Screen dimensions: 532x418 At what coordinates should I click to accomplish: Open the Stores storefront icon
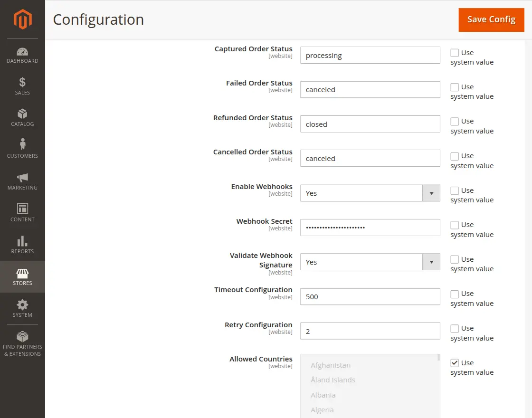22,273
